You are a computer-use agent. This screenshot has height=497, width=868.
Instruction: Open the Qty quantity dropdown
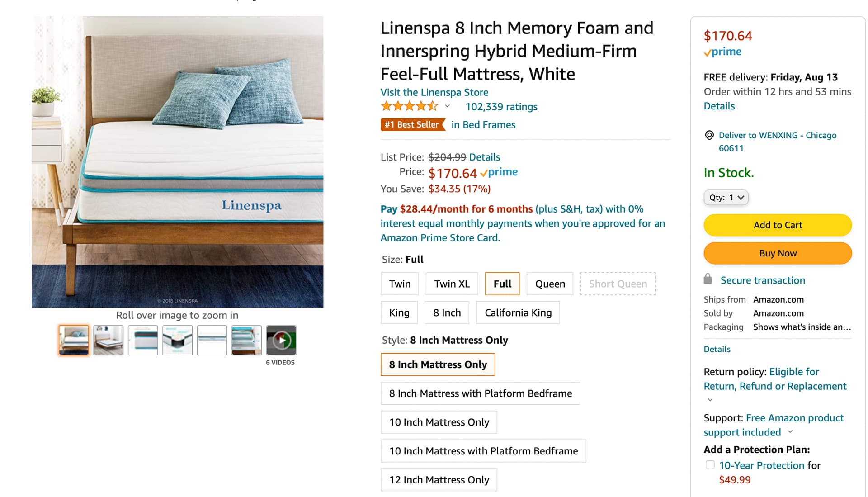click(726, 198)
